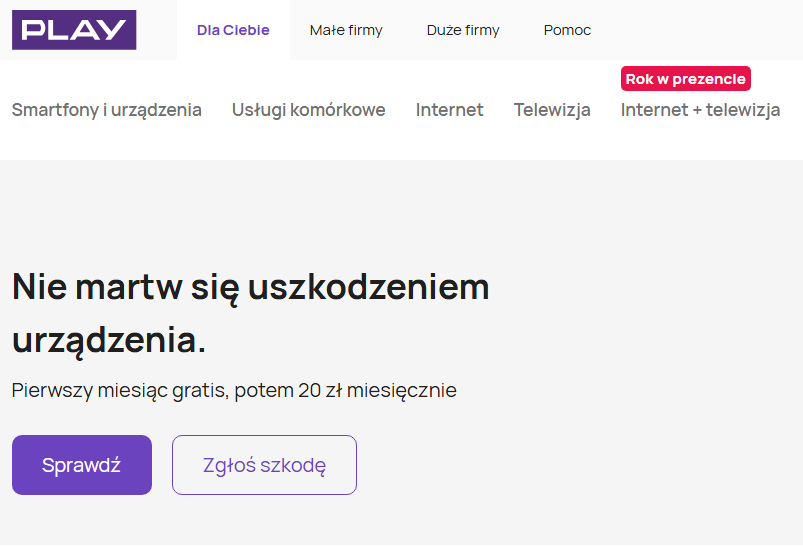Click the 'Pierwszy miesiąc gratis' text
803x546 pixels.
coord(120,390)
